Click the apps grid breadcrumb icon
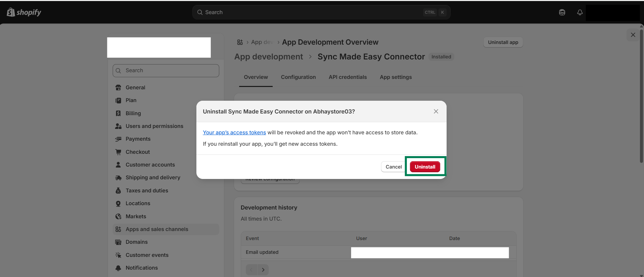Screen dimensions: 644x277 coord(240,42)
